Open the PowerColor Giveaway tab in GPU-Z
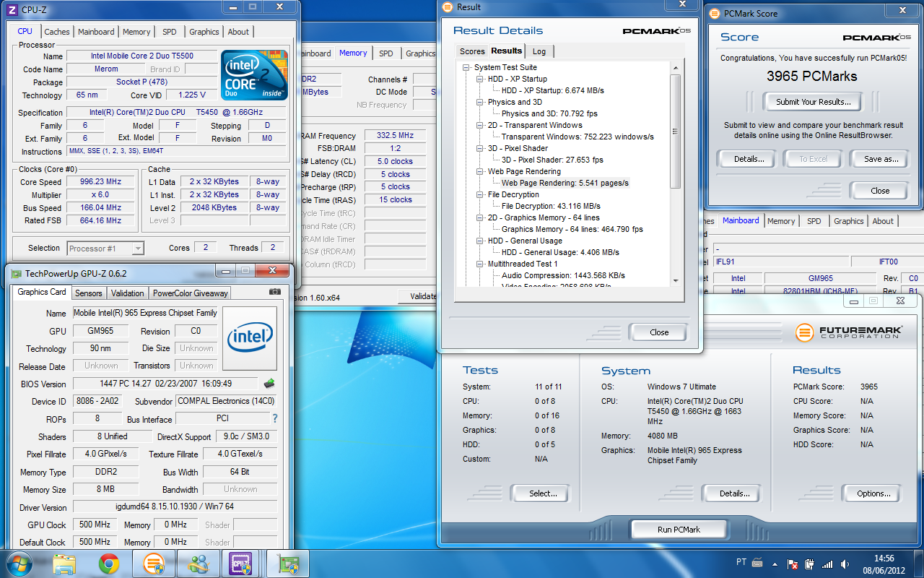 (x=191, y=293)
